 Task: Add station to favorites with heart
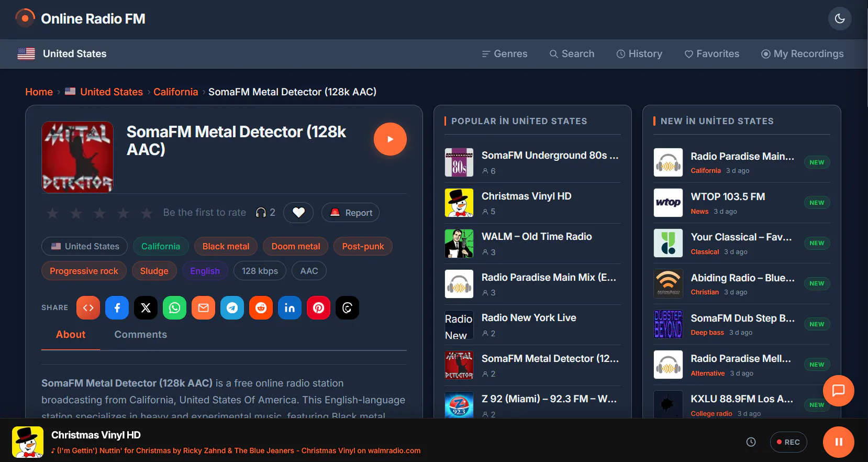click(298, 213)
